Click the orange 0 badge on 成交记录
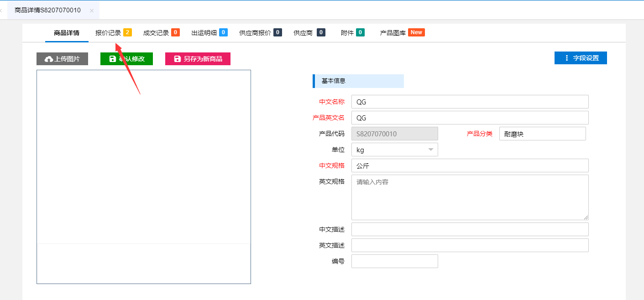This screenshot has height=300, width=644. tap(175, 32)
